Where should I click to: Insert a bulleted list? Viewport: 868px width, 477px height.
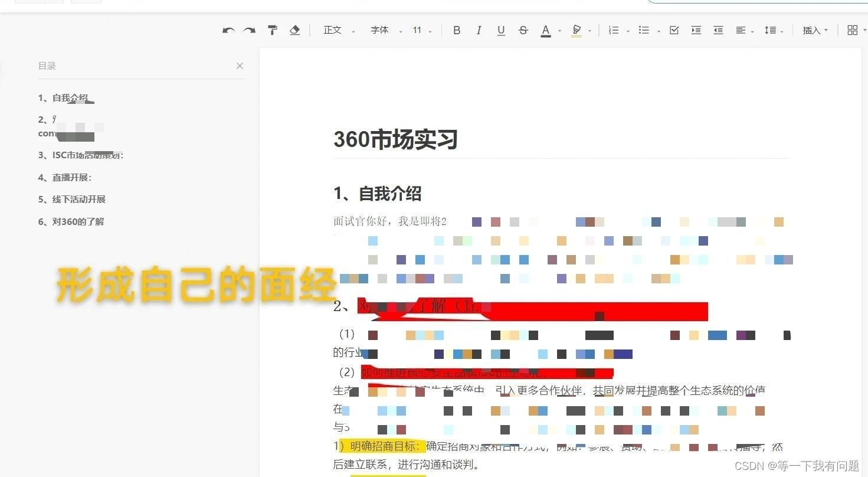point(644,30)
